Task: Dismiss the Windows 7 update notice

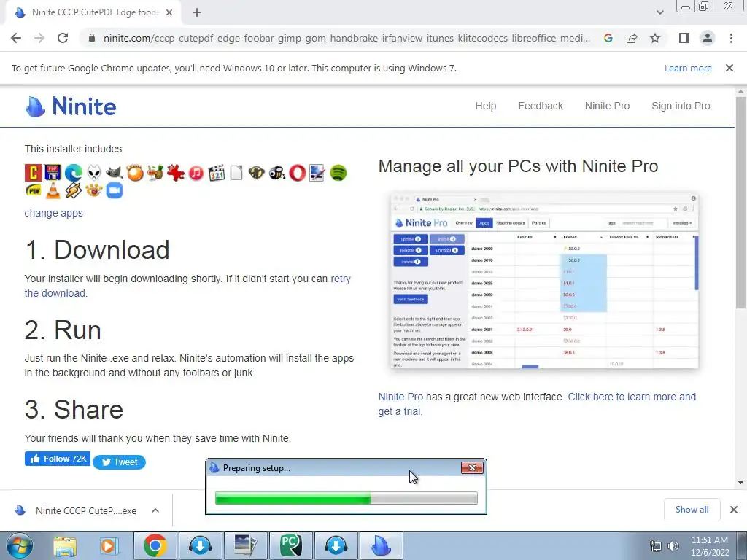Action: [x=729, y=68]
